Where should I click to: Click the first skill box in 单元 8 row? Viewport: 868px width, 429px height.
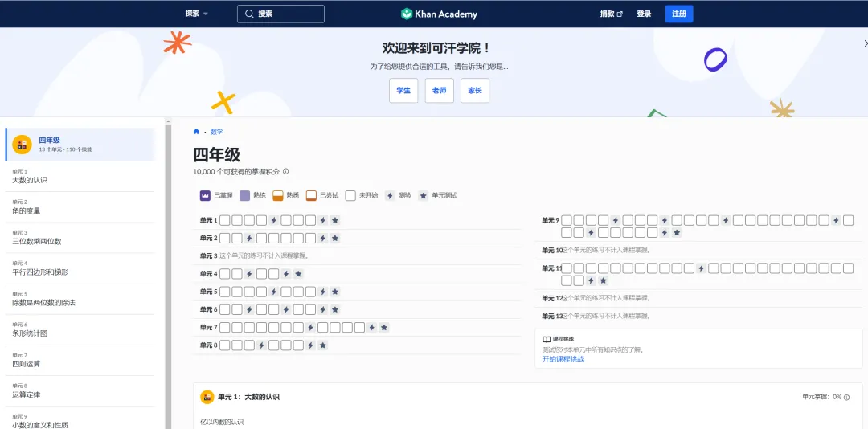point(225,345)
